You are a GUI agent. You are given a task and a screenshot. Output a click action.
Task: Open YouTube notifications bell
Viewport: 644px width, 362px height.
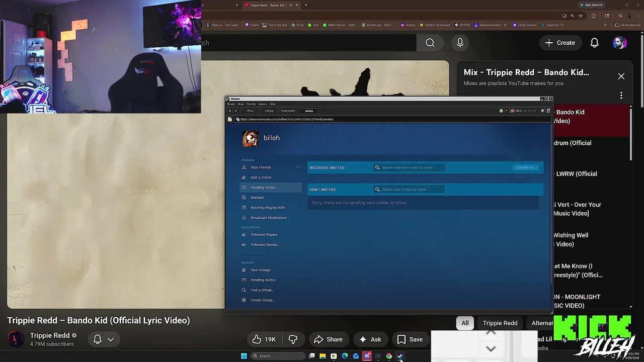595,43
